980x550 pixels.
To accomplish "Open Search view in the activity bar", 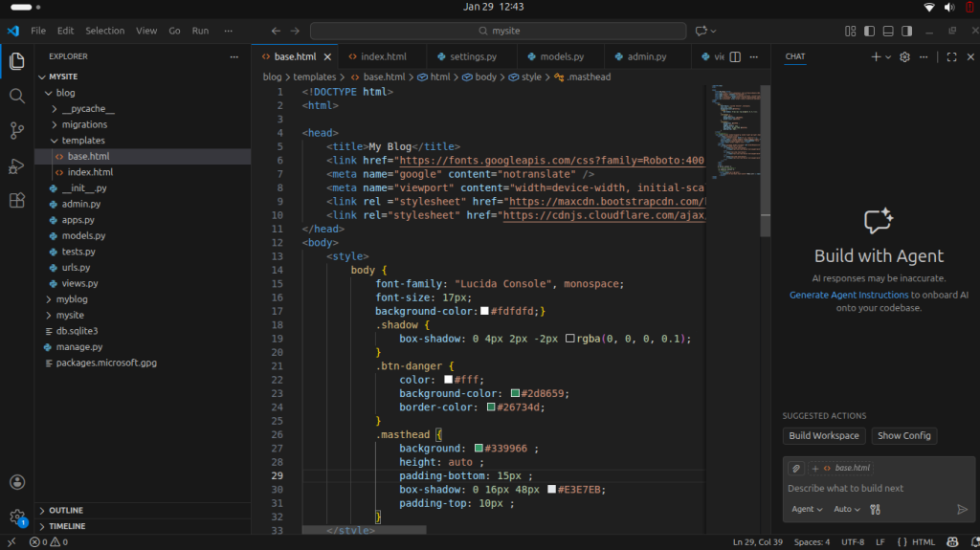I will coord(16,96).
